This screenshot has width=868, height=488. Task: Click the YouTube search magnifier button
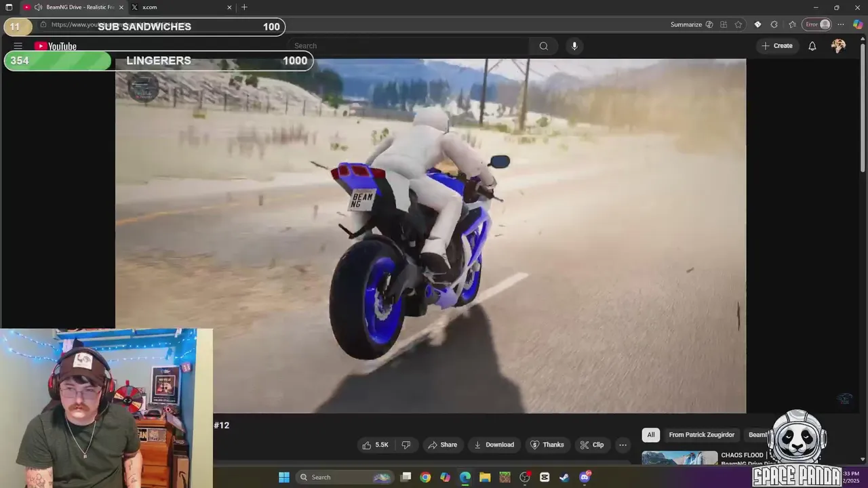coord(543,46)
